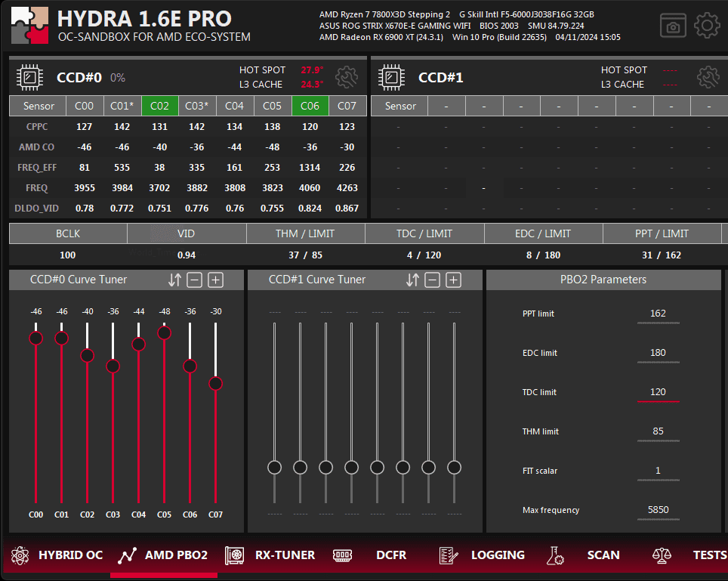The image size is (728, 581).
Task: Click CCD#1 Curve Tuner minus button
Action: tap(432, 280)
